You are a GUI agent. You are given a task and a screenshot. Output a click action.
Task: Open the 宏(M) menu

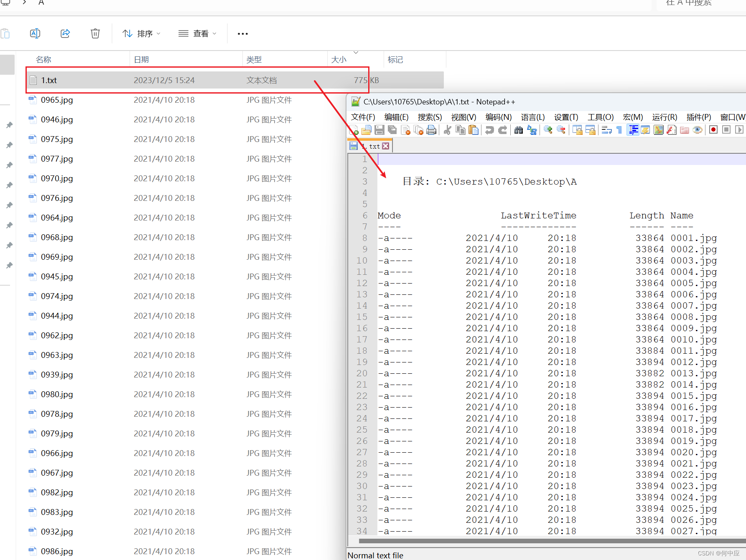[633, 117]
